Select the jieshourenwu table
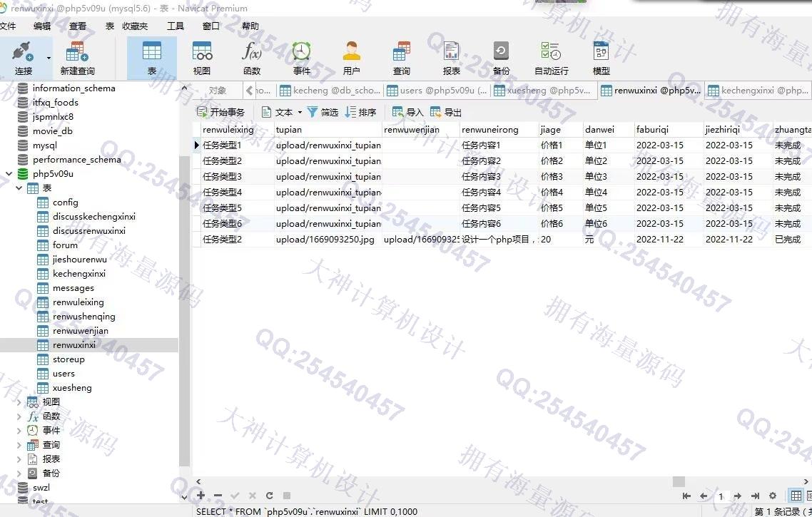812x517 pixels. coord(80,260)
